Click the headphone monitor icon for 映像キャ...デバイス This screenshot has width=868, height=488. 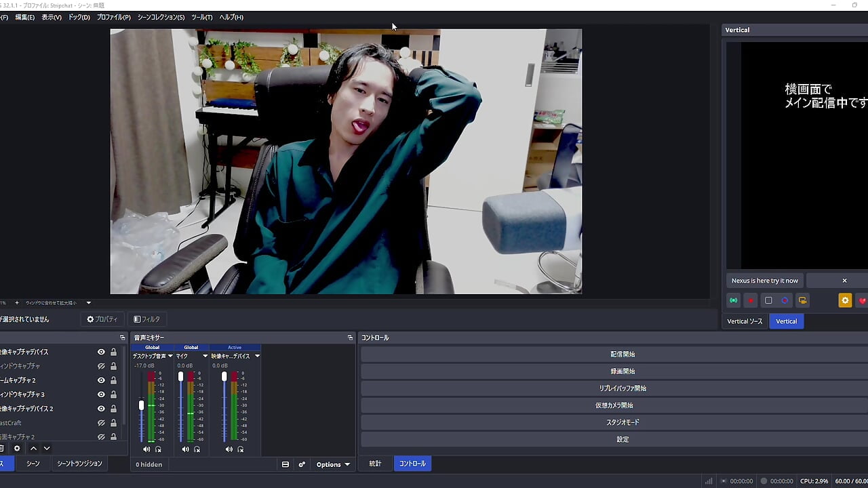coord(241,449)
